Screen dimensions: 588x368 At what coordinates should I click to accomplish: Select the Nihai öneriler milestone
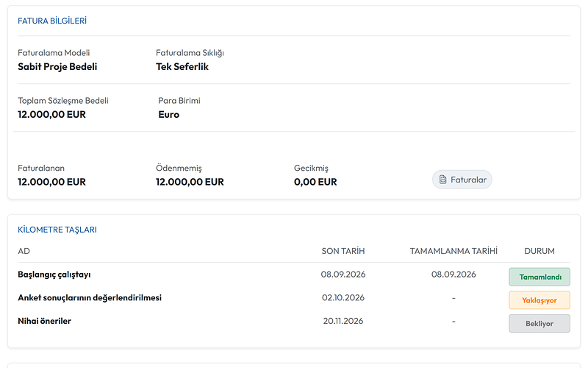tap(44, 321)
